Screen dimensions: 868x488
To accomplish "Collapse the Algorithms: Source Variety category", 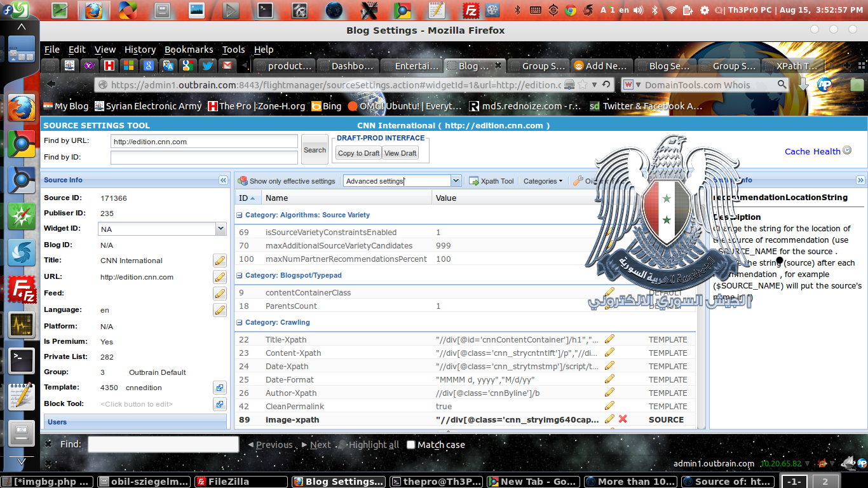I will point(240,215).
